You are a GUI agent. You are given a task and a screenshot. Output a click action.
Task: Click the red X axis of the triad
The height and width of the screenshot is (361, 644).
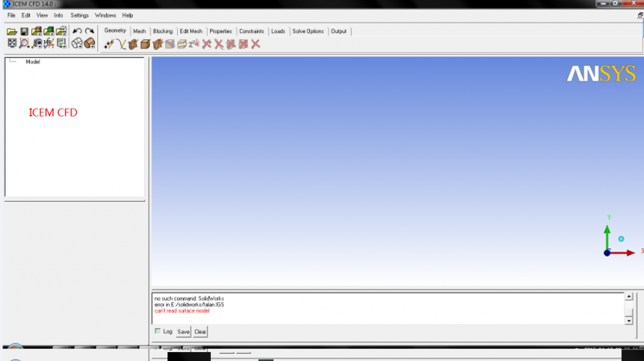(622, 252)
